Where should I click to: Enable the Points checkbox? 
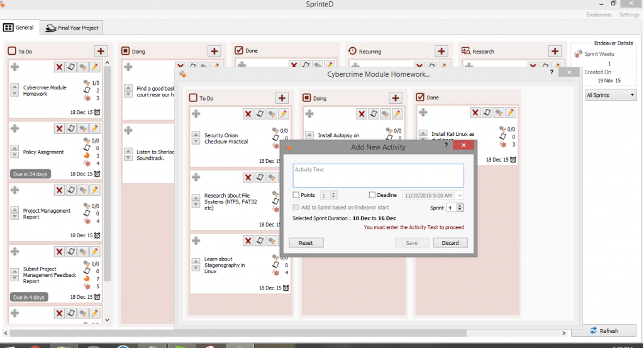[296, 195]
